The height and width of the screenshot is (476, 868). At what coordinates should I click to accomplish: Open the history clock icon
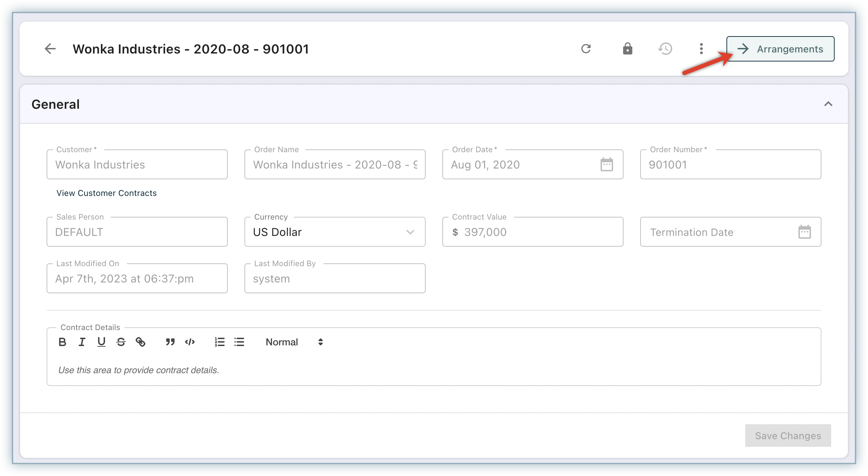point(665,49)
